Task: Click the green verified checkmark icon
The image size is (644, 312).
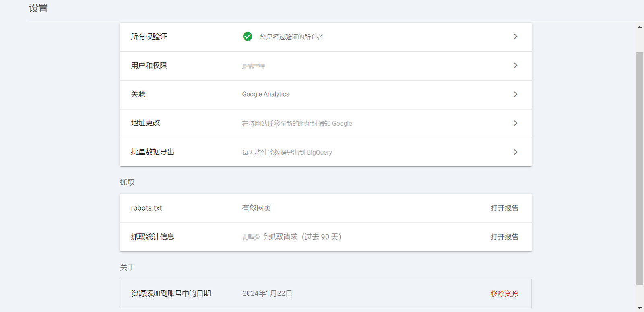Action: [248, 37]
